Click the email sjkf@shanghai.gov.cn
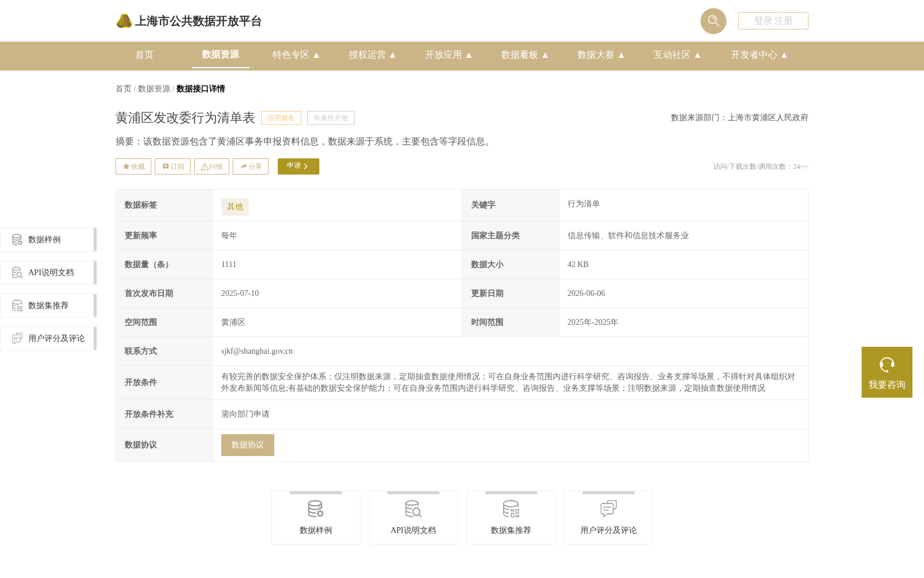 pos(257,351)
